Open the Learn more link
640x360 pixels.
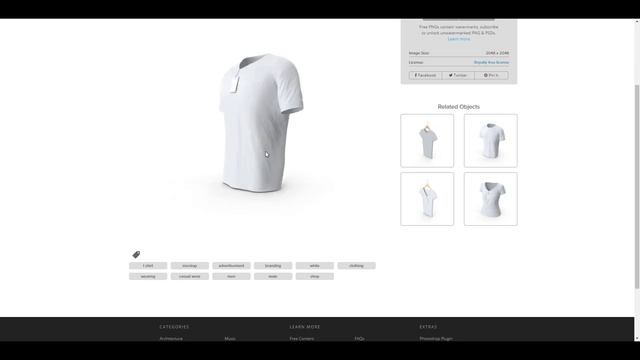(x=459, y=39)
